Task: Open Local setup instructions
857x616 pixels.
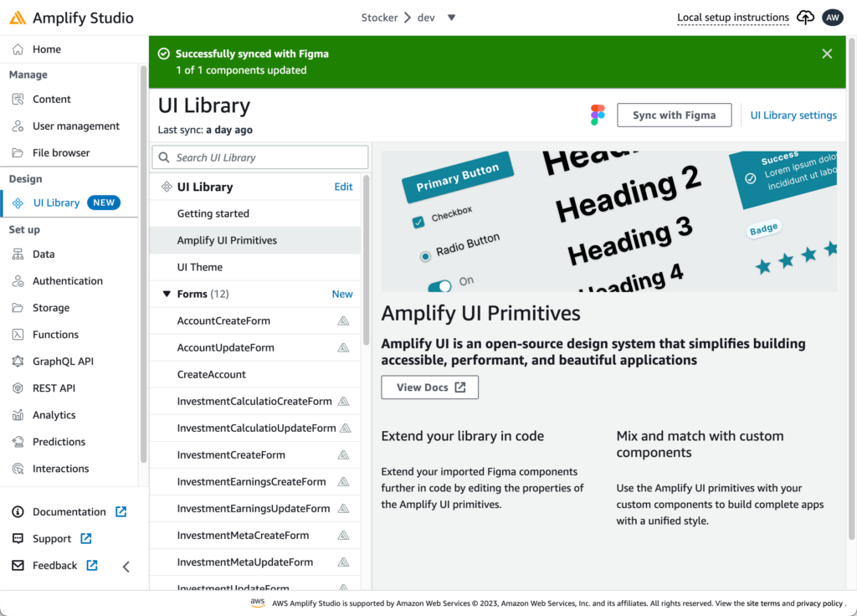Action: pos(732,18)
